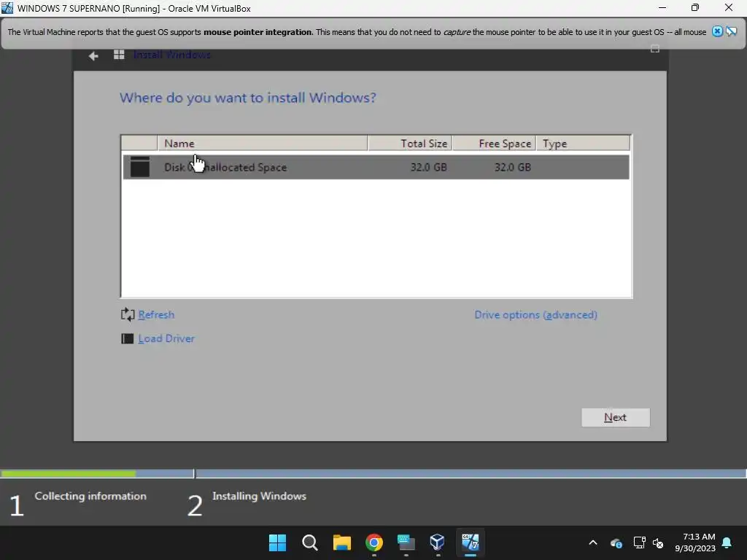Click the 32.0 GB total size cell
This screenshot has height=560, width=747.
(429, 167)
